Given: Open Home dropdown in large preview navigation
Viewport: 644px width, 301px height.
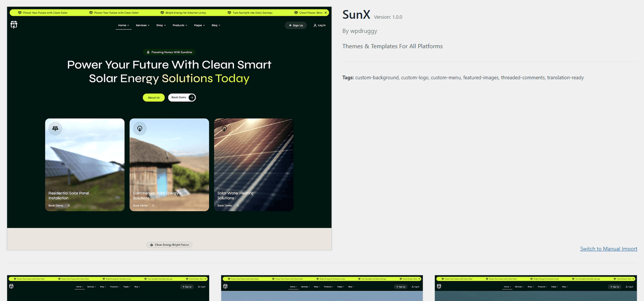Looking at the screenshot, I should (x=123, y=25).
